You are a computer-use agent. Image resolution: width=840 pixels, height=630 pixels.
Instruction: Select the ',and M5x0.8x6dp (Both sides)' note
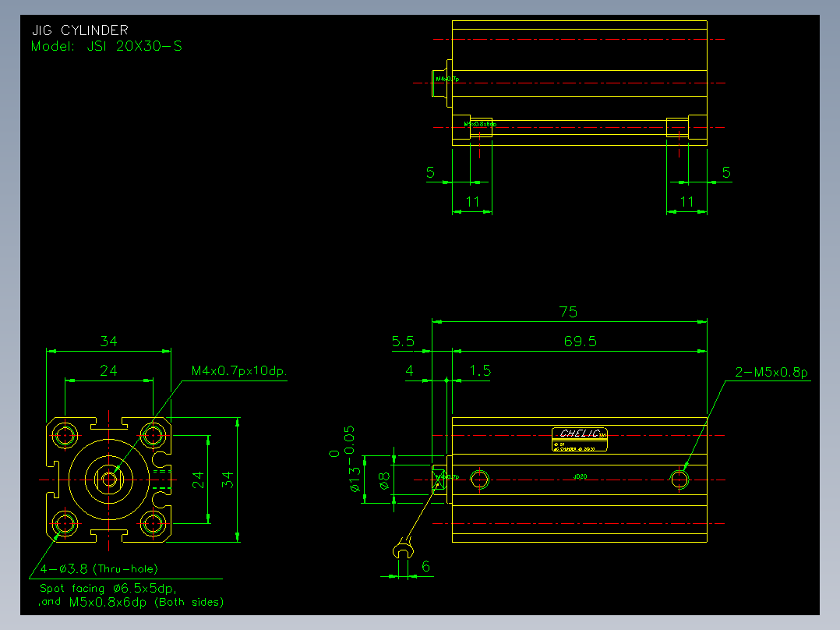coord(131,602)
